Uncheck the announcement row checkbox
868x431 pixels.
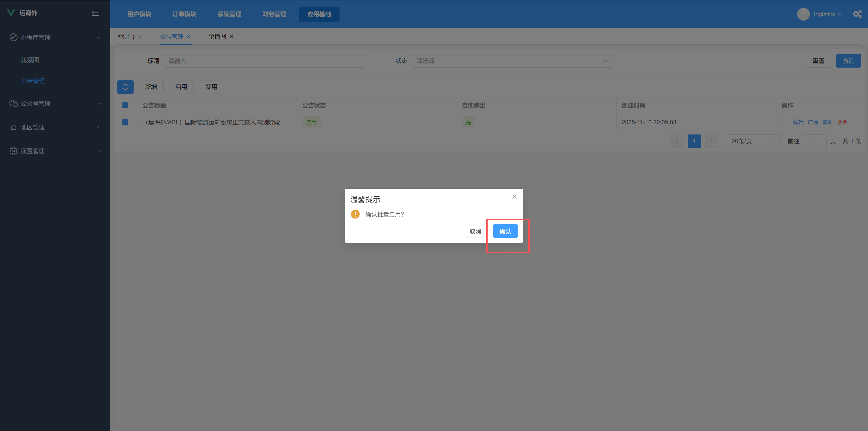pyautogui.click(x=125, y=122)
